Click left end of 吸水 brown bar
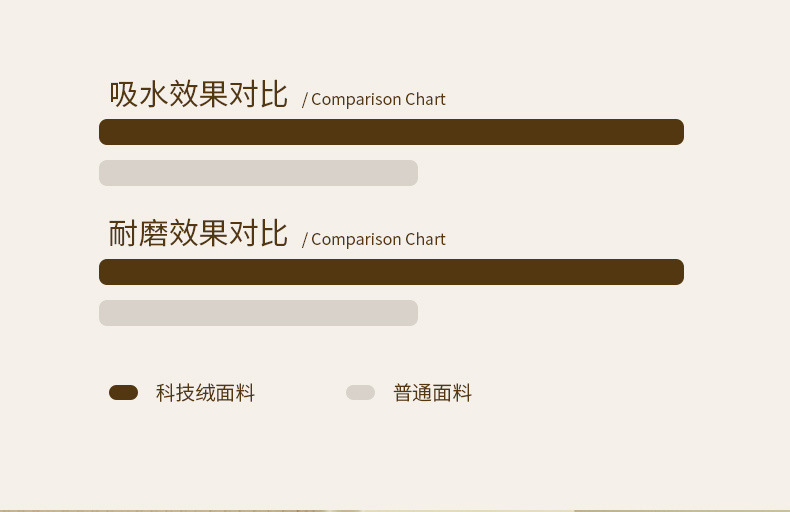The image size is (790, 512). (106, 132)
